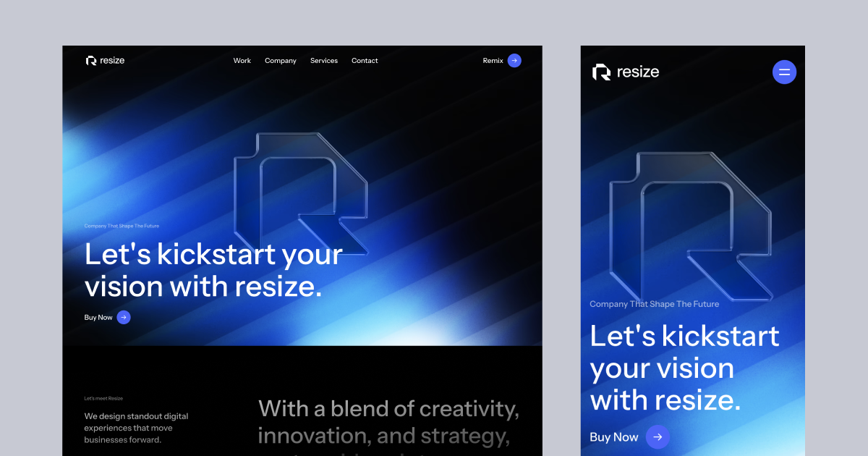
Task: Open the Contact menu item
Action: [x=365, y=61]
